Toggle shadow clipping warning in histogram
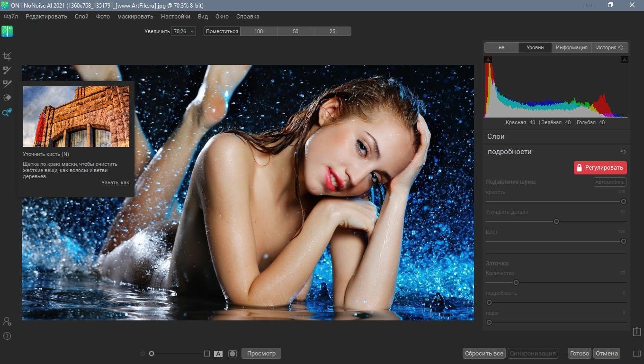The width and height of the screenshot is (644, 364). [x=488, y=60]
